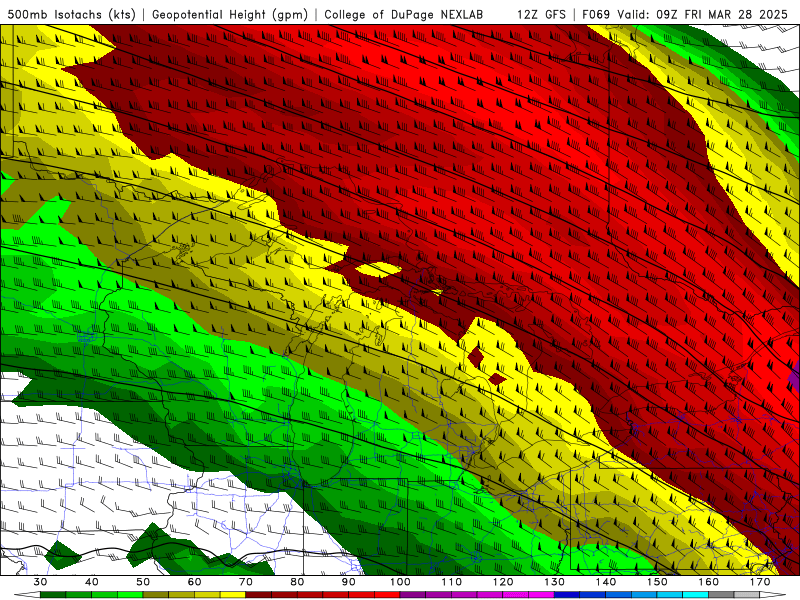Pick the bright red swatch just below 100

point(387,595)
